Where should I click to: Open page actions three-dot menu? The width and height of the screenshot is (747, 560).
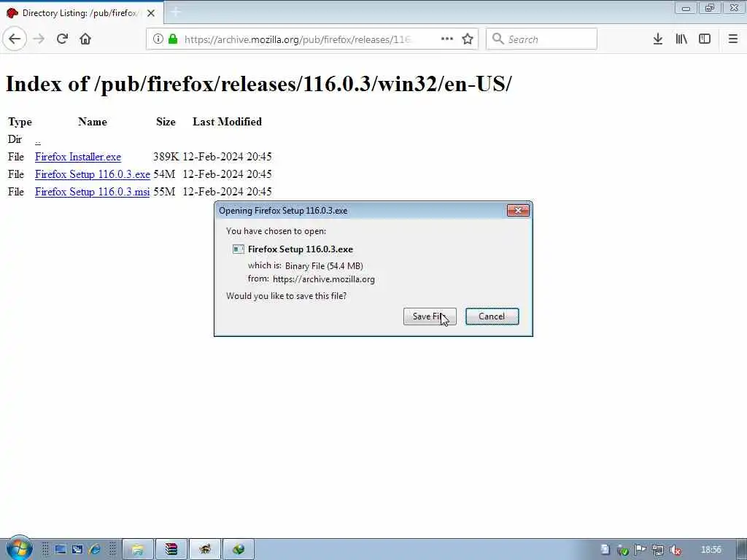coord(447,39)
